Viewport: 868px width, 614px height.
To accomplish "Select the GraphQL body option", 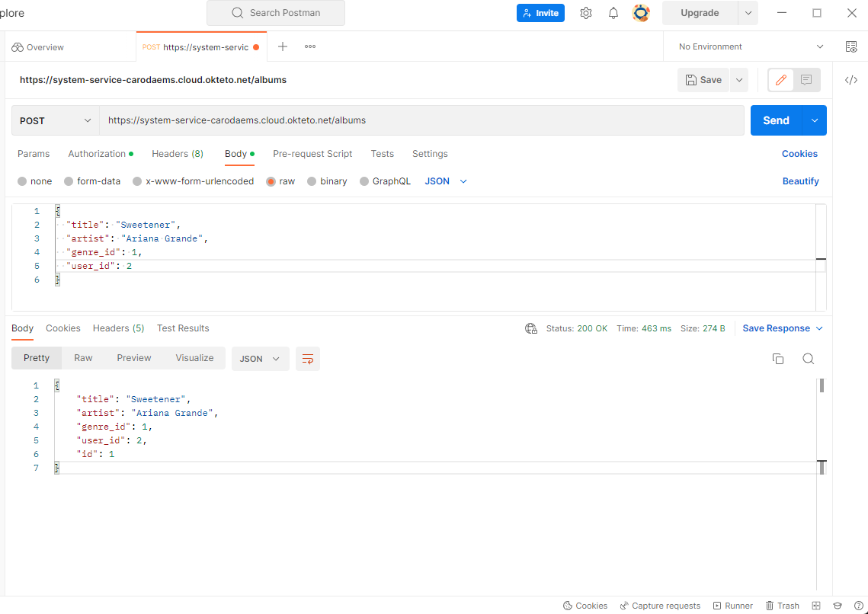I will click(364, 181).
